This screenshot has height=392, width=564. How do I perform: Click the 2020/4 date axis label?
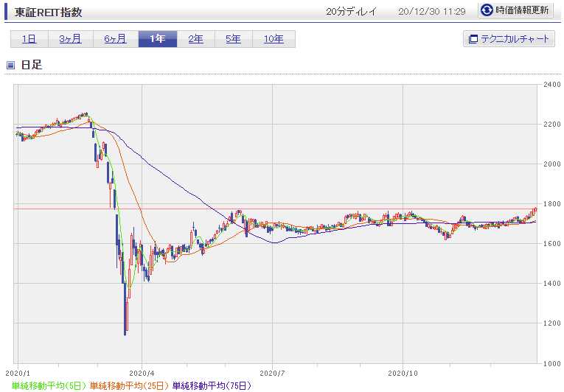click(x=142, y=374)
